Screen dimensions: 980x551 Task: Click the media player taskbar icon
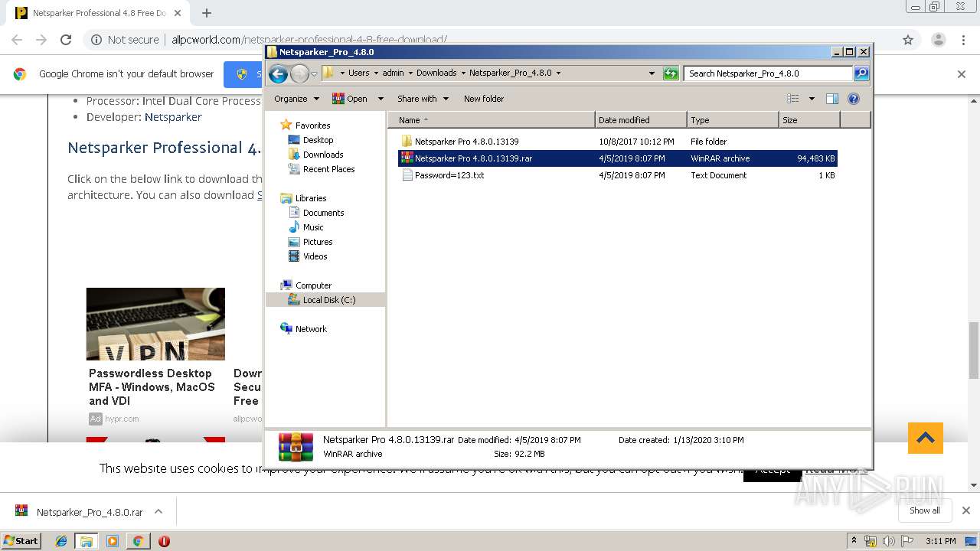(x=113, y=541)
